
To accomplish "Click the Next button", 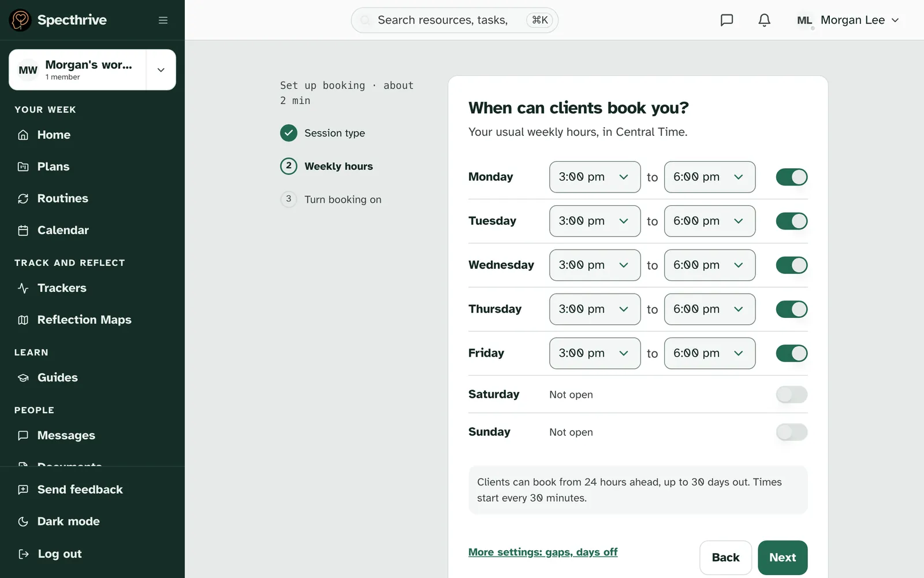I will coord(783,558).
